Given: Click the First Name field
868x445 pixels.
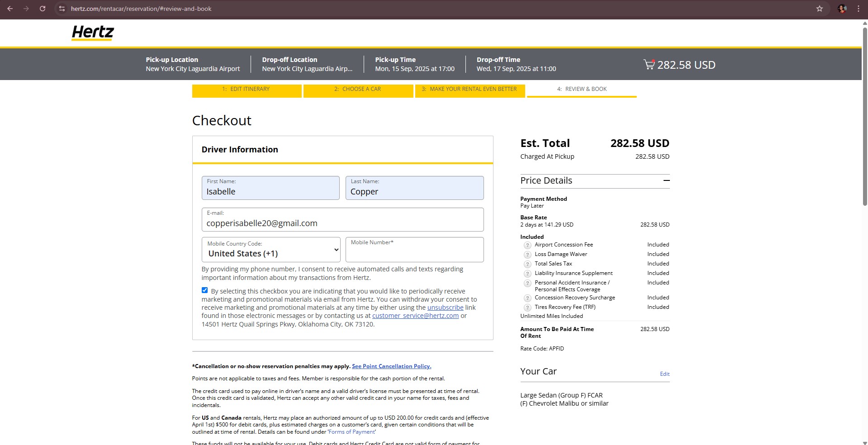Looking at the screenshot, I should pyautogui.click(x=270, y=188).
